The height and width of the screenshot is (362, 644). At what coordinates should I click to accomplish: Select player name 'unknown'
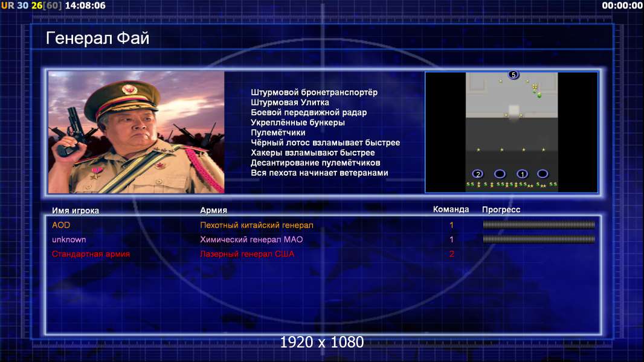[x=69, y=240]
